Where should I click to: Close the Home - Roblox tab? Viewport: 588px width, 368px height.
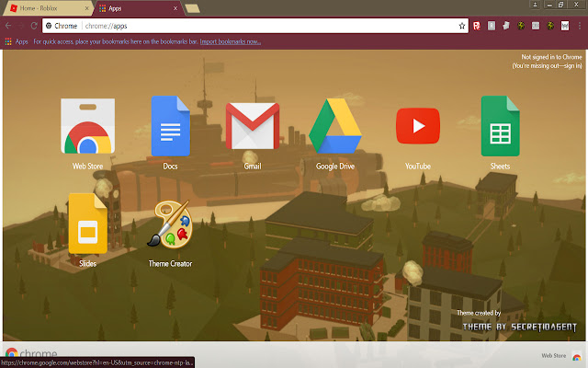[86, 8]
